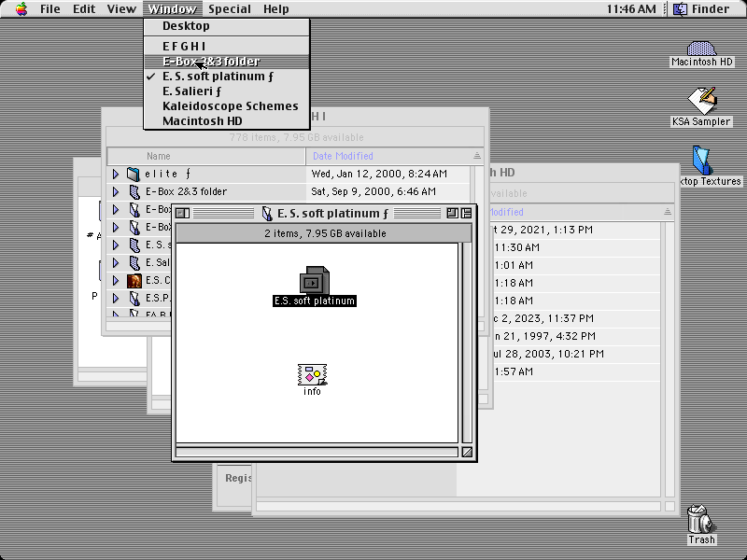
Task: Expand the E.S.P. row disclosure triangle
Action: 115,298
